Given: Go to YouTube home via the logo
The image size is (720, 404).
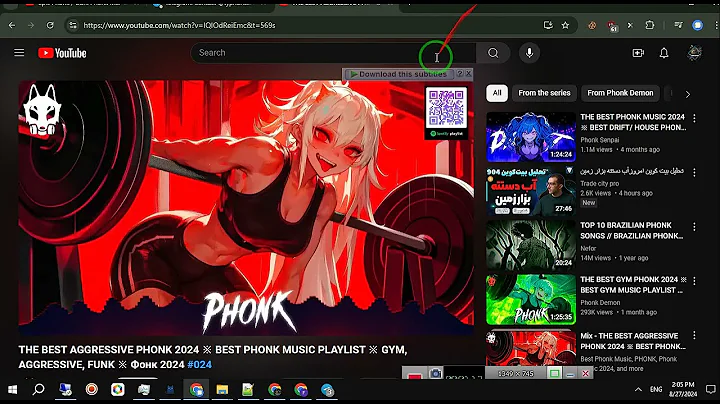Looking at the screenshot, I should (x=62, y=53).
